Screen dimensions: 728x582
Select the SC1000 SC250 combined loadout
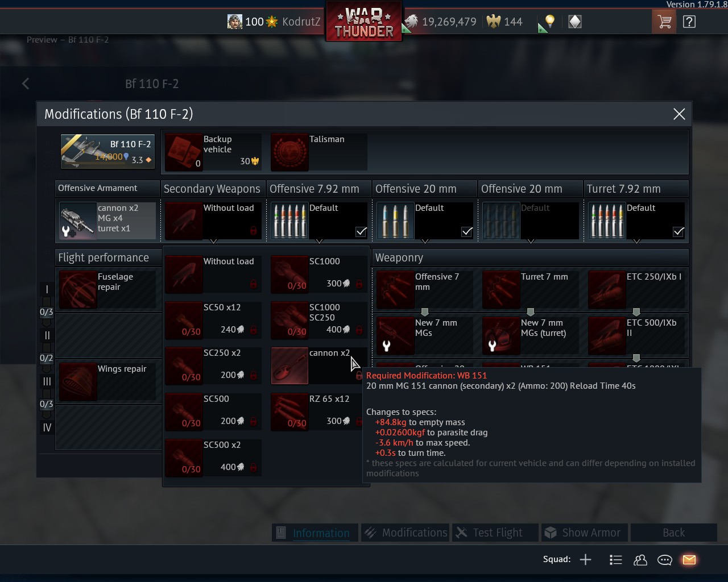point(319,320)
